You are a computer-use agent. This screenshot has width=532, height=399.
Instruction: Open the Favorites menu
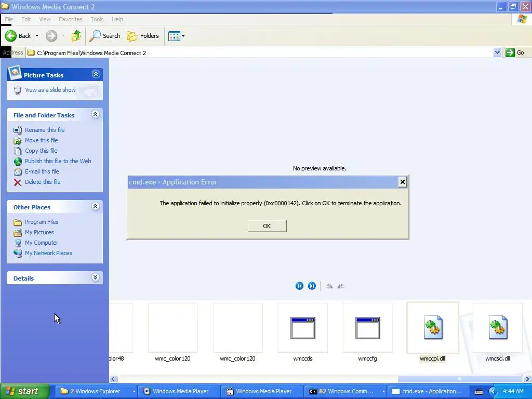pyautogui.click(x=71, y=19)
